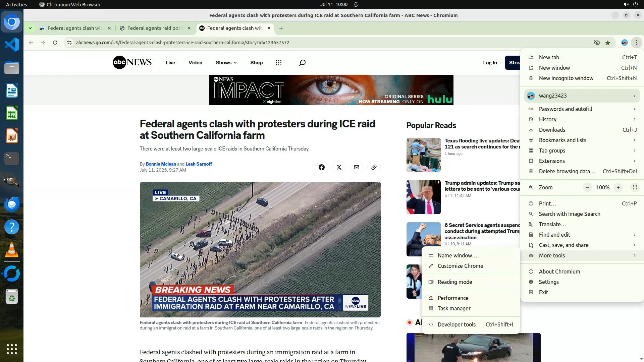Screen dimensions: 644x362
Task: Toggle fullscreen mode next to zoom
Action: 635,187
